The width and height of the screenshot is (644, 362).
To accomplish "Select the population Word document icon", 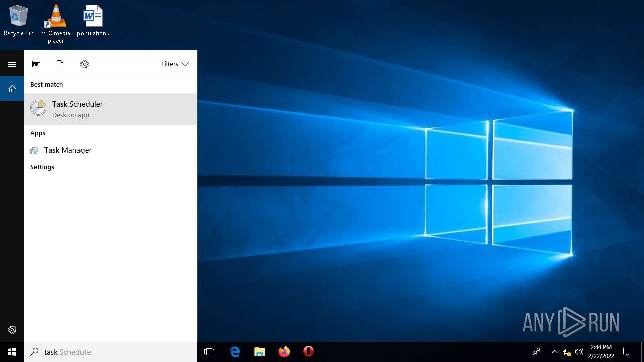I will (x=94, y=21).
